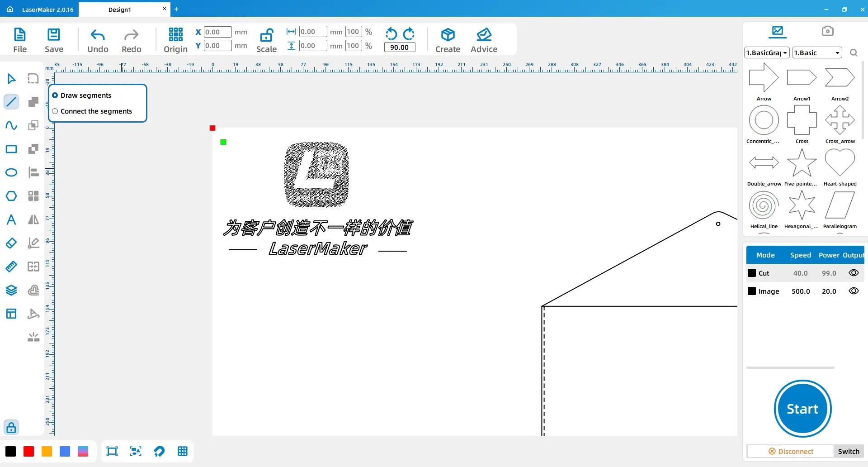Select the Rectangle tool
The image size is (868, 467).
click(11, 149)
